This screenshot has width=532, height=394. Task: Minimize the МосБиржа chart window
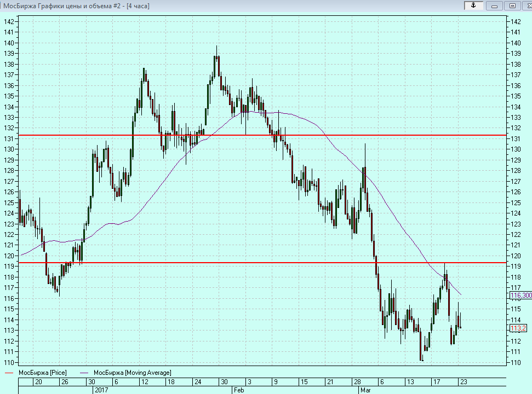click(494, 6)
